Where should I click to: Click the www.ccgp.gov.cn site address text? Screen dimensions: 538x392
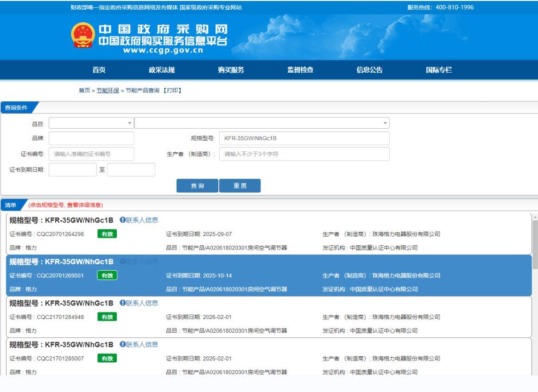click(163, 50)
